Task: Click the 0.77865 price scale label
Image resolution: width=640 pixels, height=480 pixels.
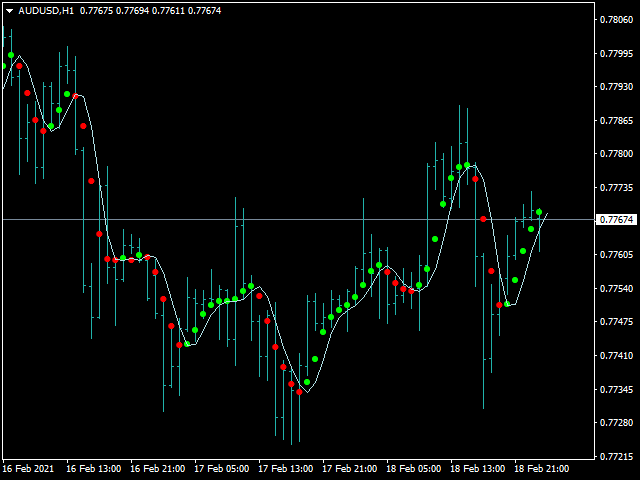Action: click(x=616, y=120)
